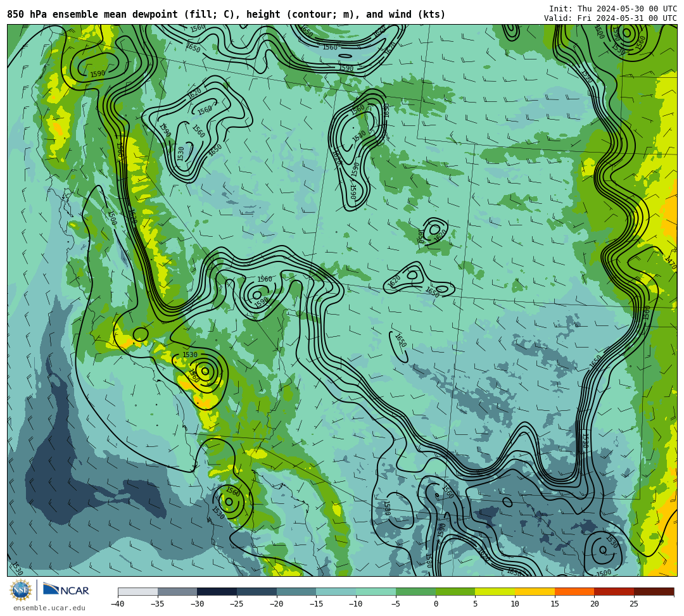Click the -25 colorbar tick label
The width and height of the screenshot is (684, 616).
coord(237,604)
